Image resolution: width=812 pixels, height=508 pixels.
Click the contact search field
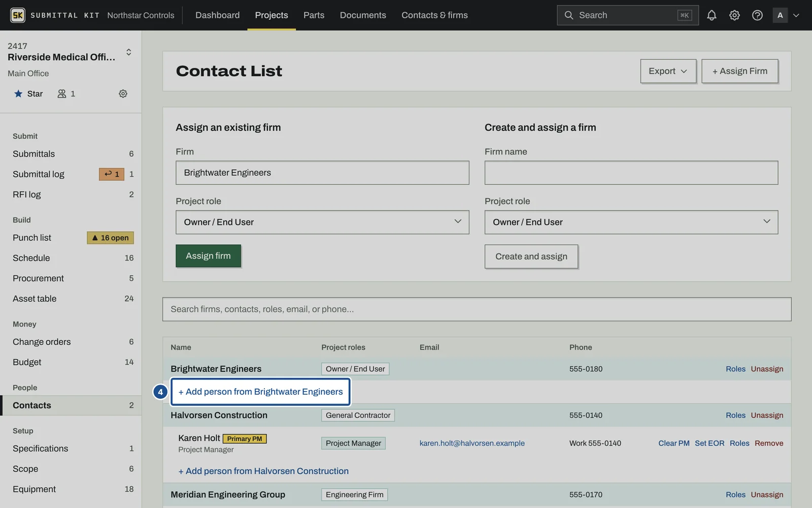477,309
